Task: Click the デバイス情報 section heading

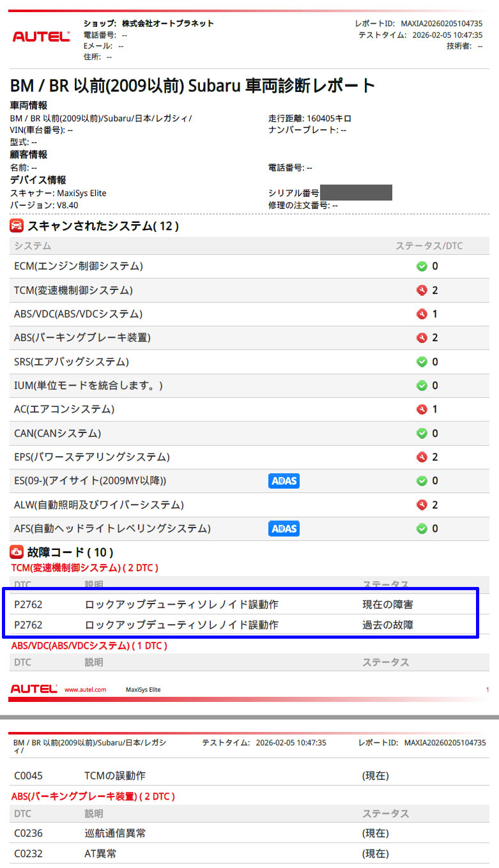Action: click(x=38, y=180)
